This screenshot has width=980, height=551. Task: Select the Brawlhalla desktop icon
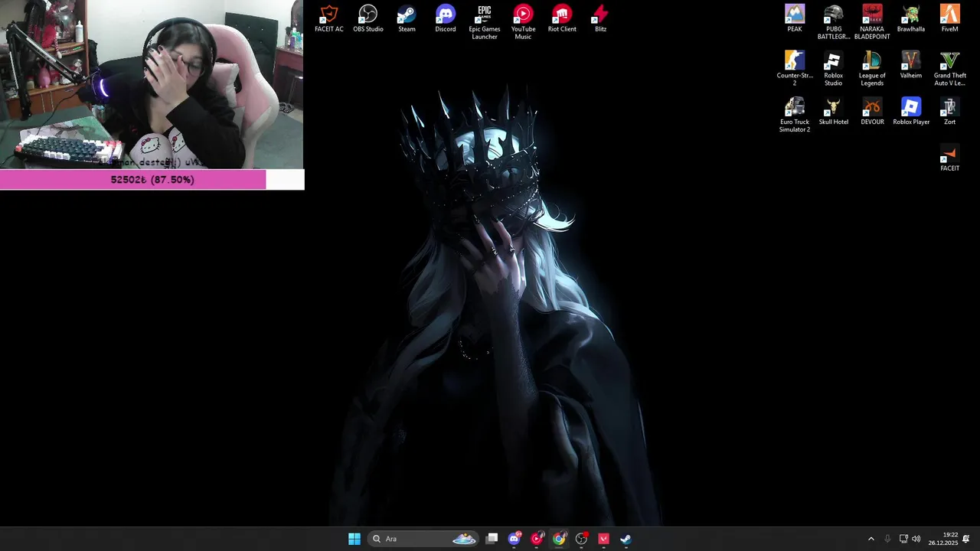pos(911,19)
